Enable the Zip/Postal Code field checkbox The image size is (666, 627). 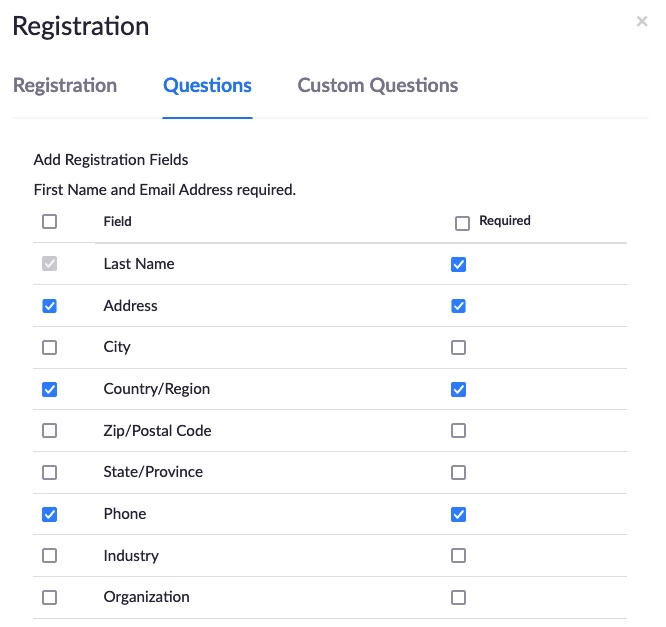coord(50,431)
